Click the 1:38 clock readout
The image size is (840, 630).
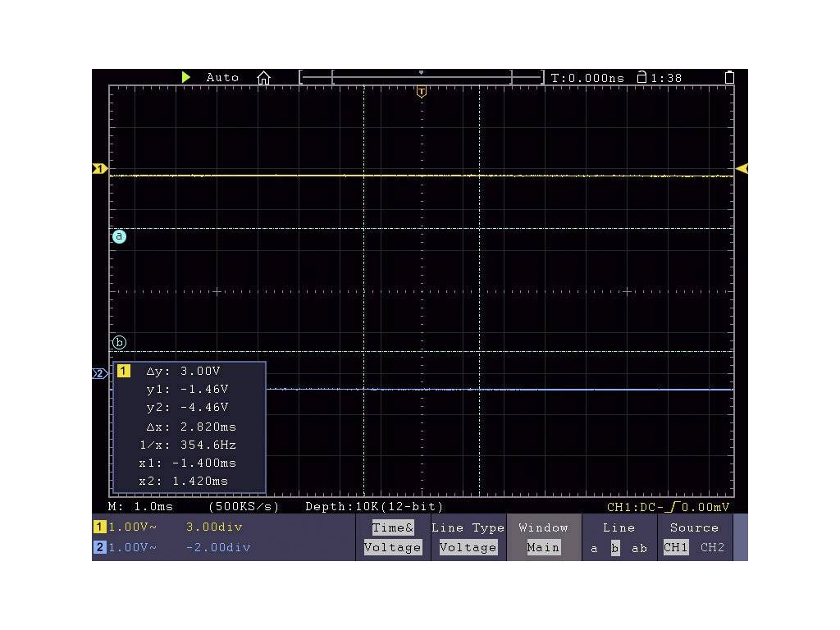[666, 78]
